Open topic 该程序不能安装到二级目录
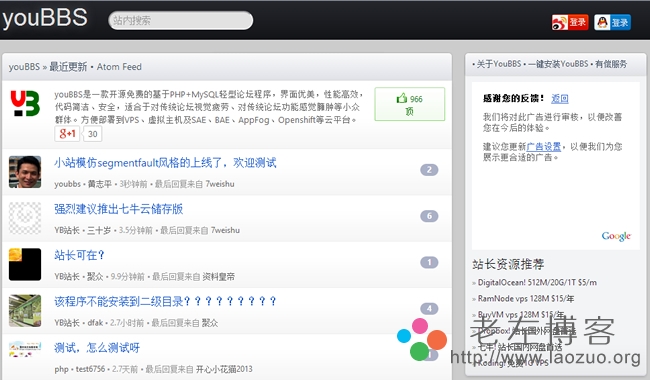The width and height of the screenshot is (650, 380). 165,301
